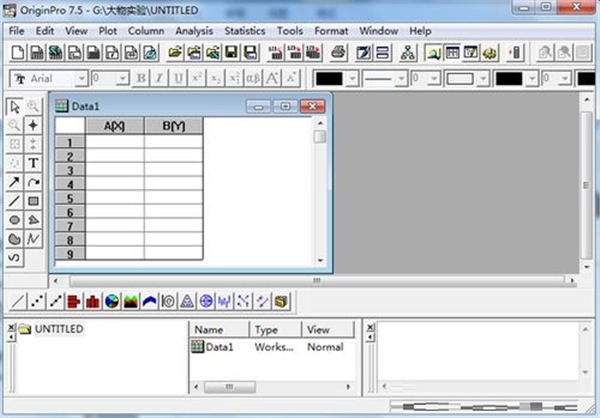
Task: Decrease font size with small A button
Action: tap(290, 78)
